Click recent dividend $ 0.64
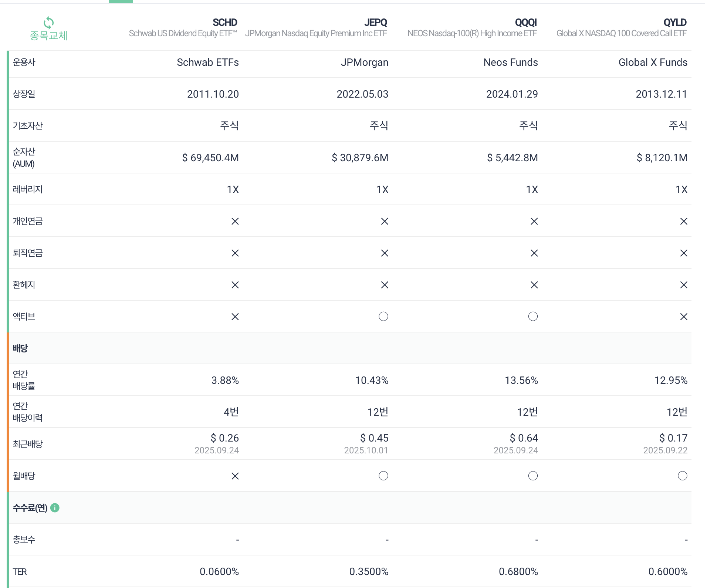This screenshot has width=707, height=588. pos(524,438)
